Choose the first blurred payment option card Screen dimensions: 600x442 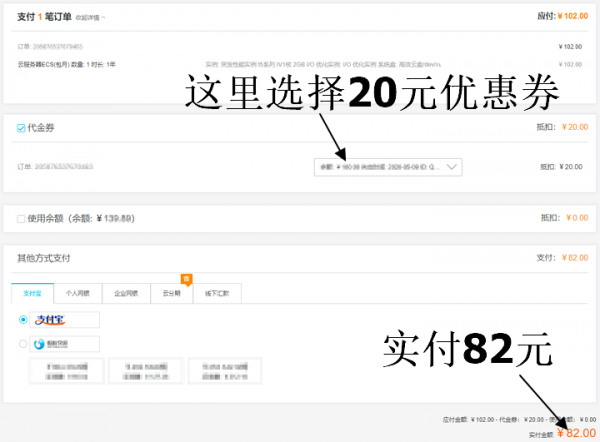coord(66,372)
